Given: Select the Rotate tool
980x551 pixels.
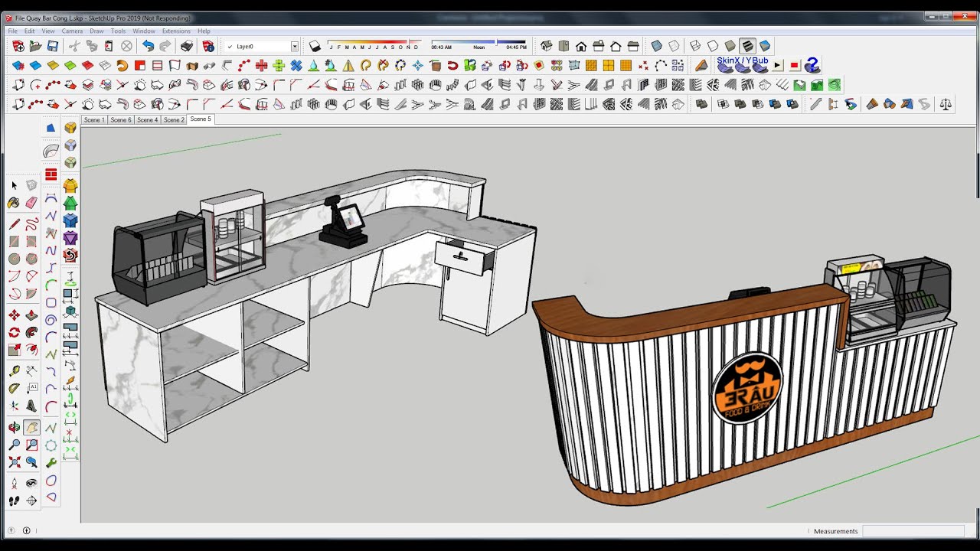Looking at the screenshot, I should [x=14, y=333].
